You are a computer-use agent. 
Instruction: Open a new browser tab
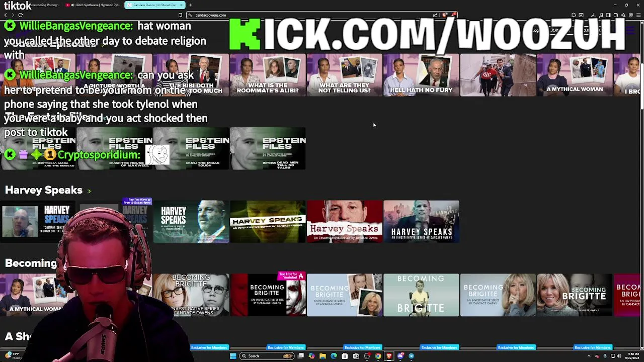[191, 5]
